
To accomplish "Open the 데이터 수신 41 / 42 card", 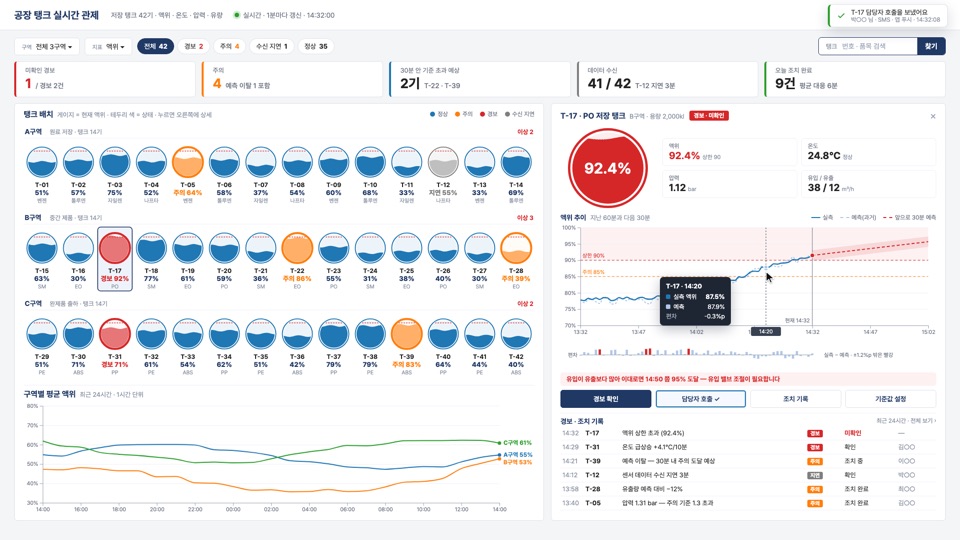I will click(x=667, y=79).
